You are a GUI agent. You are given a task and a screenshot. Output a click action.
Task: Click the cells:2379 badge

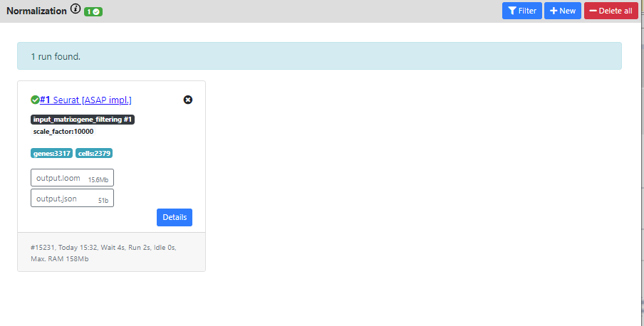click(x=94, y=153)
